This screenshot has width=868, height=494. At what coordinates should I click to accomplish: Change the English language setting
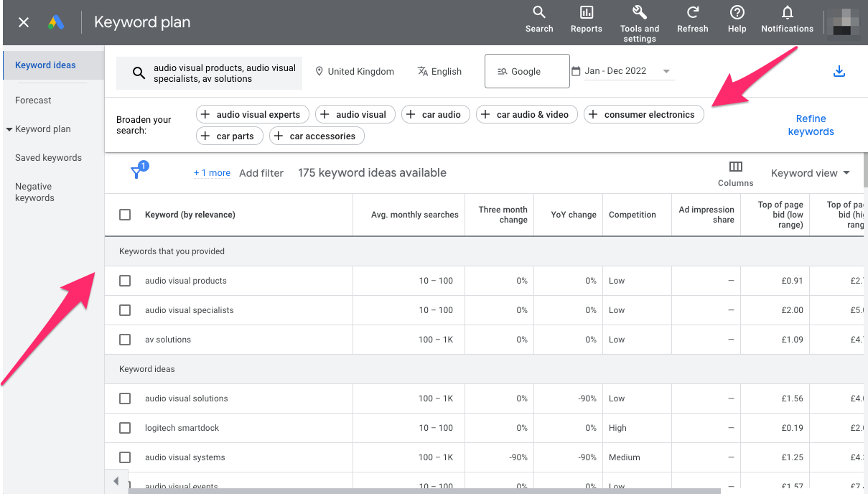click(x=439, y=71)
